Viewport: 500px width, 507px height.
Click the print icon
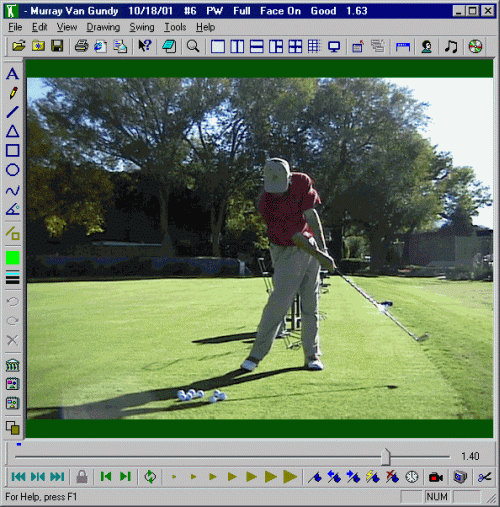pyautogui.click(x=81, y=46)
